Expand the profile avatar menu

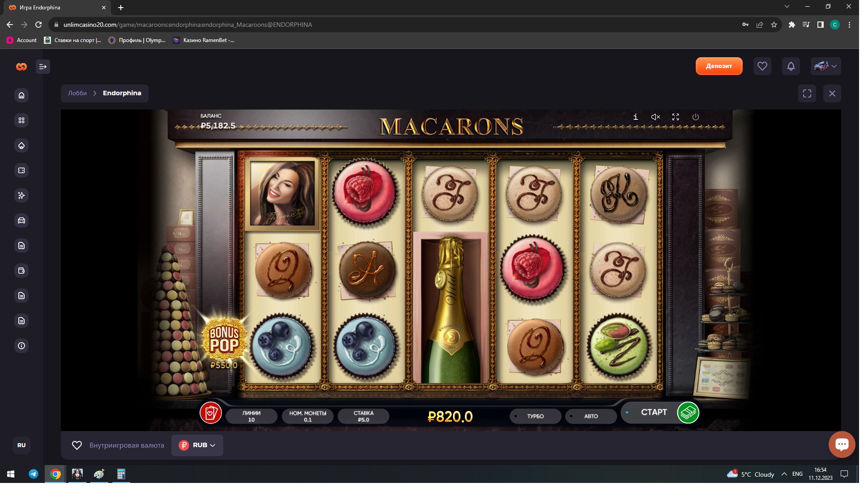[825, 66]
